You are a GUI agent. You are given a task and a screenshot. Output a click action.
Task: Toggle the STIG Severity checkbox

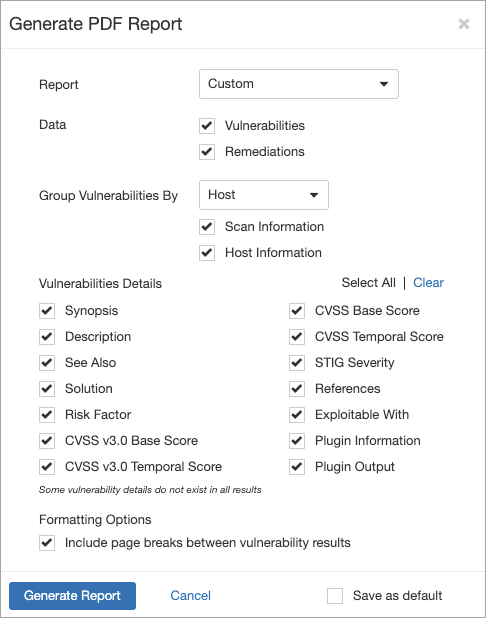coord(297,363)
